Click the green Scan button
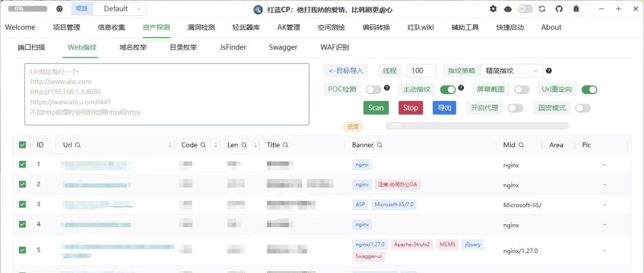This screenshot has height=273, width=644. [x=376, y=108]
